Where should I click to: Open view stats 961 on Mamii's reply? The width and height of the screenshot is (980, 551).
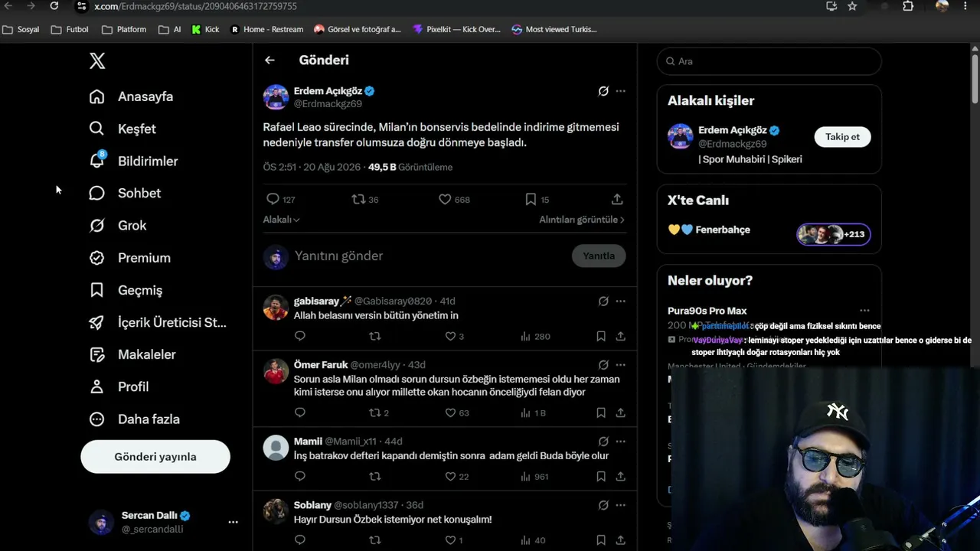[x=534, y=476]
